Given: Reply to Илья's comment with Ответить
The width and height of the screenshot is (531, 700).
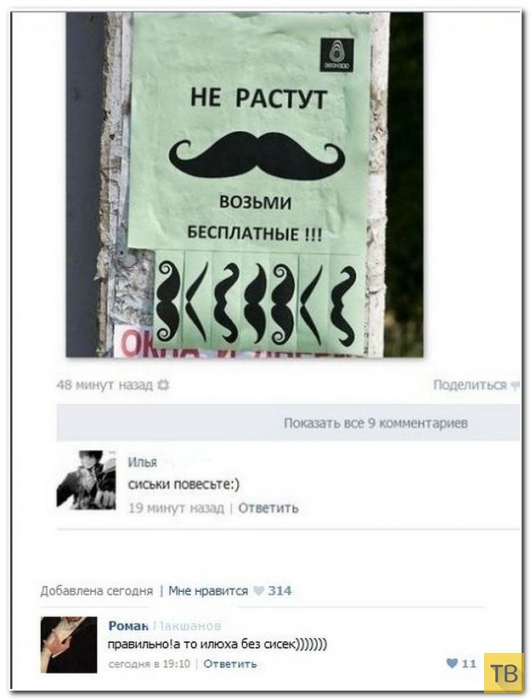Looking at the screenshot, I should pos(268,508).
